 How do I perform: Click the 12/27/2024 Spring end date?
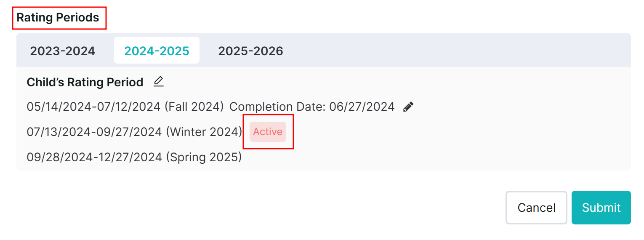point(130,157)
